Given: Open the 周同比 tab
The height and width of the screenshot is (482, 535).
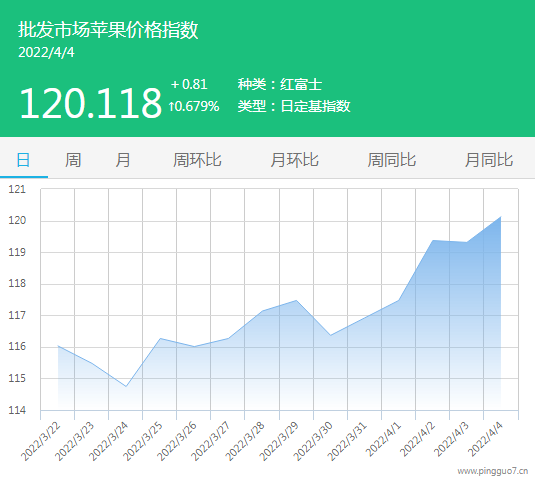Looking at the screenshot, I should pyautogui.click(x=392, y=160).
